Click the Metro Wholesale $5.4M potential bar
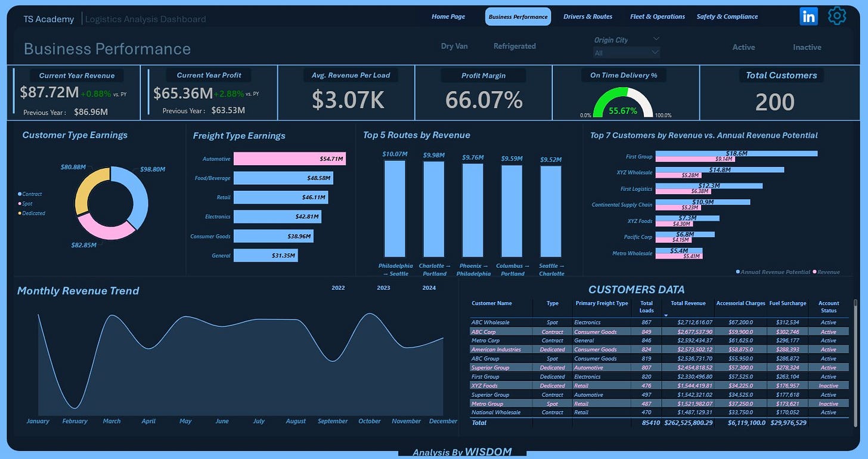 click(678, 250)
